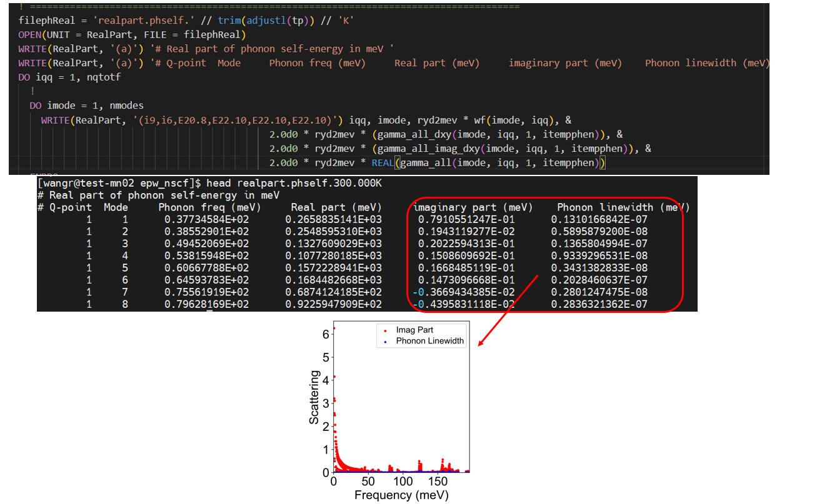Click imaginary value 0.1668485119E-01

pyautogui.click(x=466, y=268)
